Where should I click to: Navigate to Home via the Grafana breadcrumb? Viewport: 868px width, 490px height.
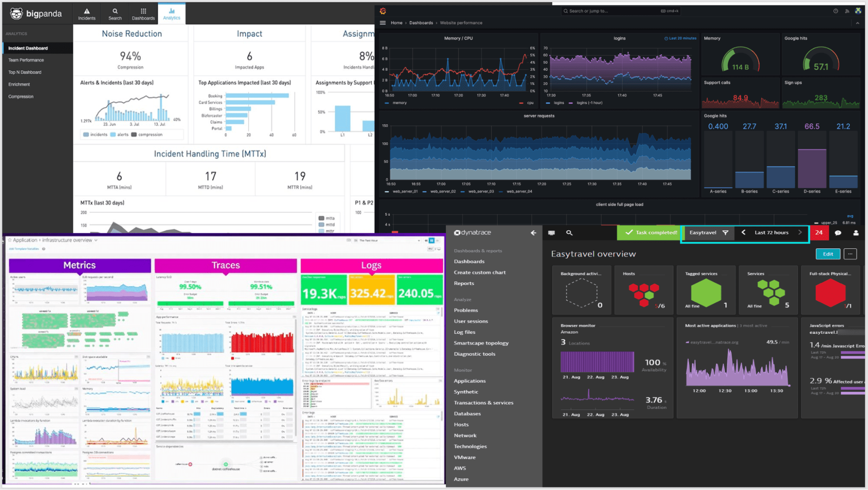(x=396, y=23)
